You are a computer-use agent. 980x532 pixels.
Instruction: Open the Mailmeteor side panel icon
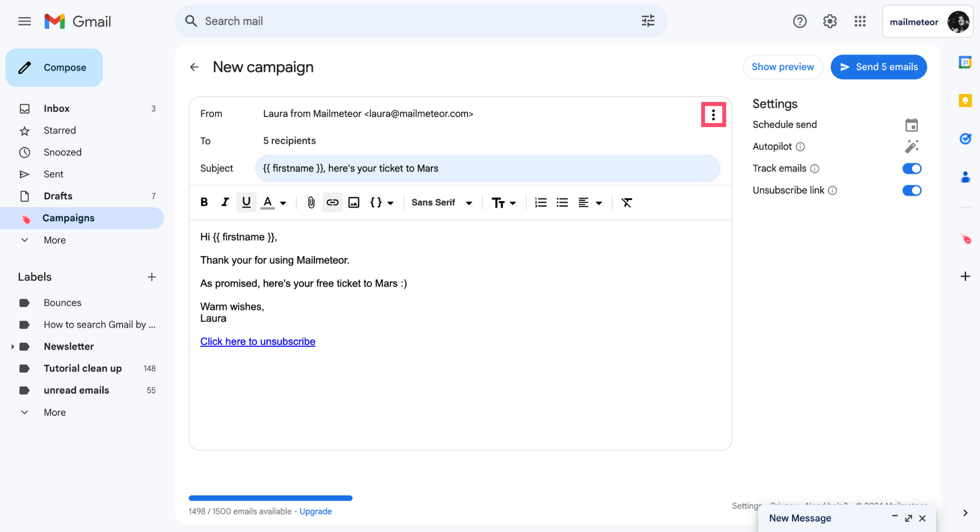pyautogui.click(x=965, y=238)
